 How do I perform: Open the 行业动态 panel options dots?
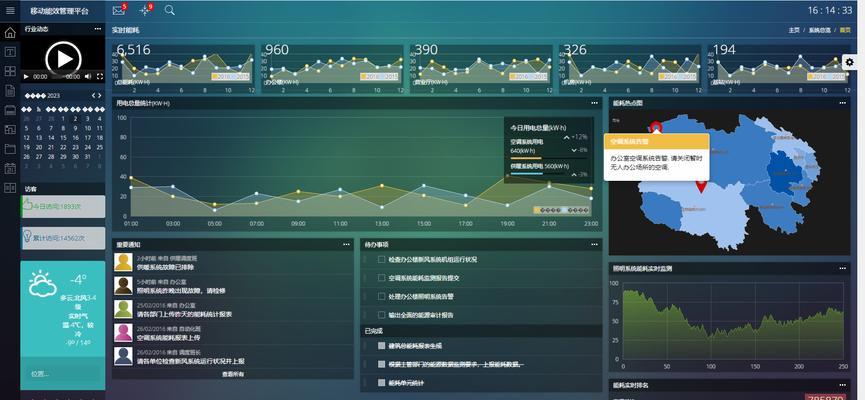[98, 29]
